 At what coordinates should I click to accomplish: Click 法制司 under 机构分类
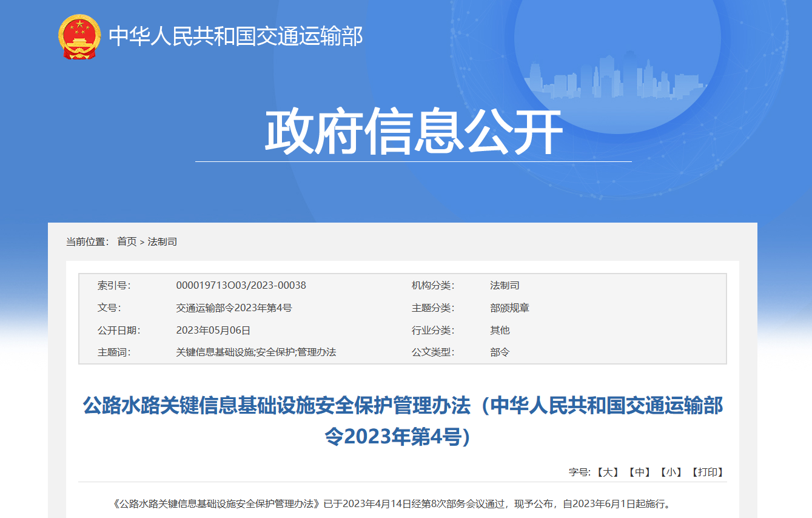click(505, 285)
